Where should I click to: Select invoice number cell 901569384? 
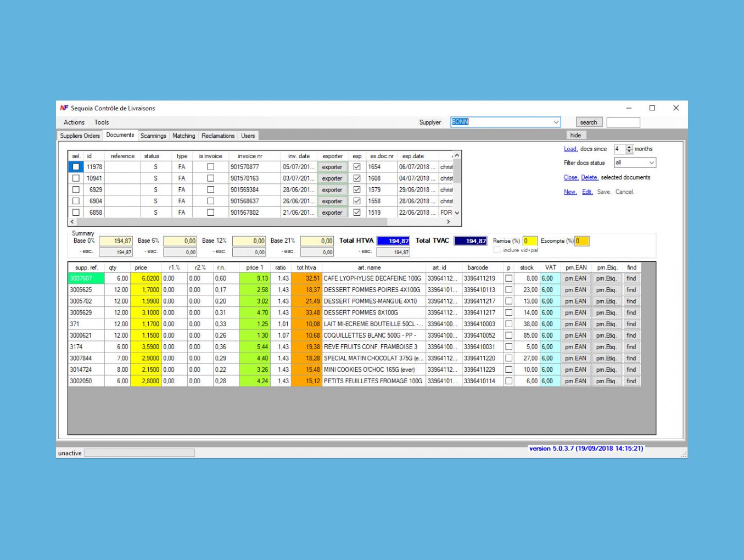tap(254, 189)
